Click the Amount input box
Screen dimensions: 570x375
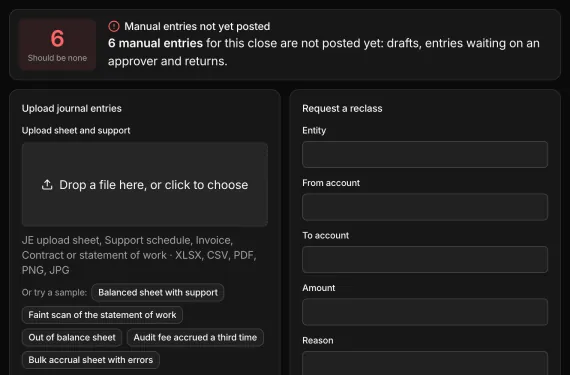(425, 312)
